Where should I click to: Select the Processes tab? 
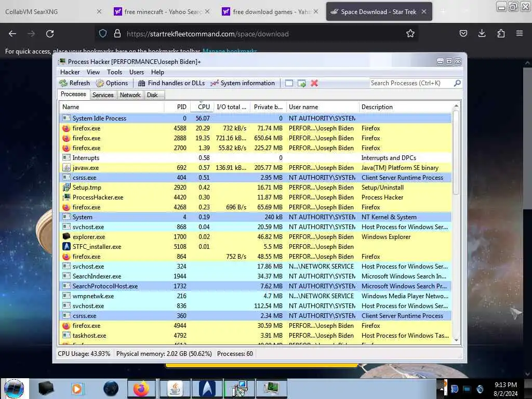click(x=73, y=95)
